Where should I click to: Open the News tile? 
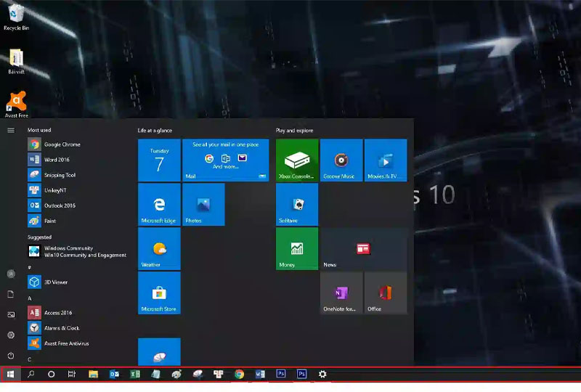(x=364, y=248)
